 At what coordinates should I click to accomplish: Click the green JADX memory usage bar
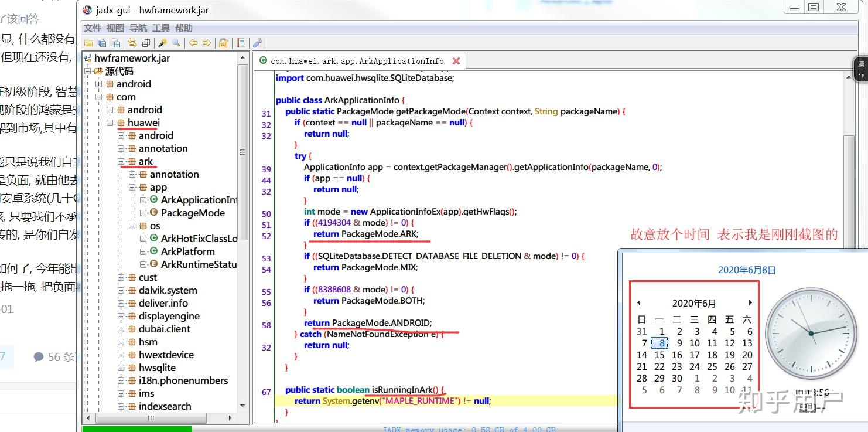tap(137, 429)
